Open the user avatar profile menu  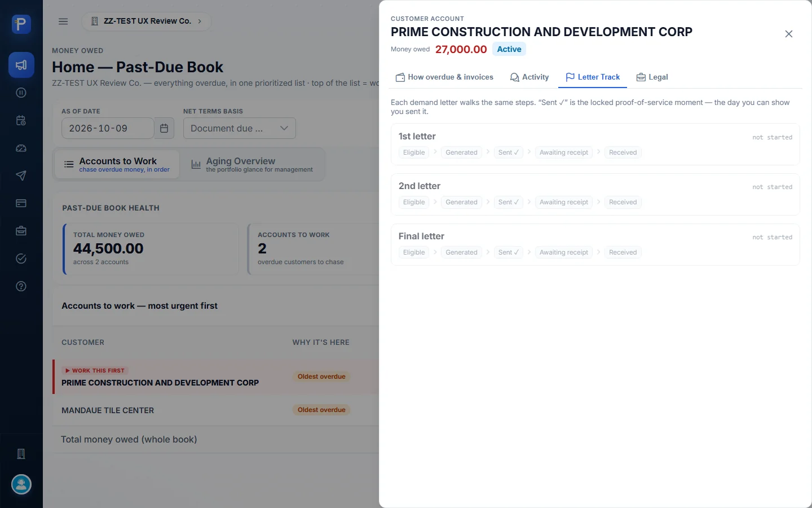click(x=21, y=484)
